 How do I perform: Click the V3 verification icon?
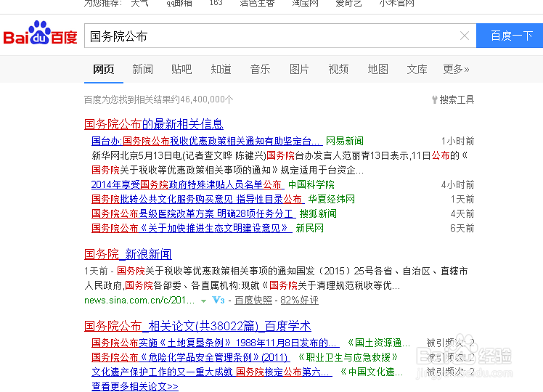(x=219, y=300)
